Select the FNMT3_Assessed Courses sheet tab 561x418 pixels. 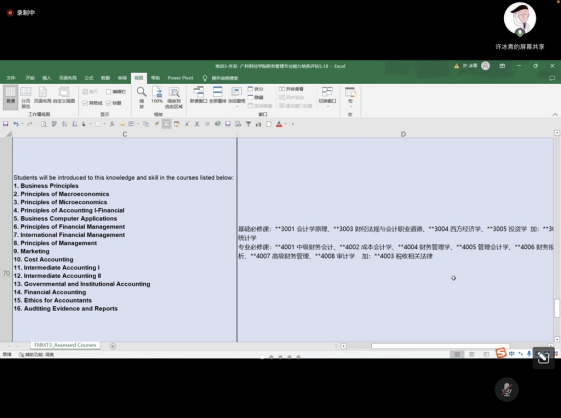click(x=65, y=345)
